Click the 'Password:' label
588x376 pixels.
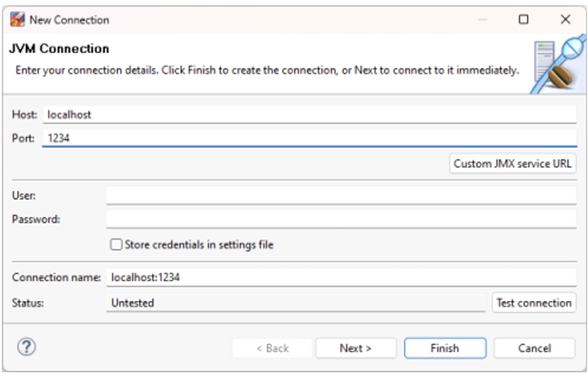click(x=36, y=219)
